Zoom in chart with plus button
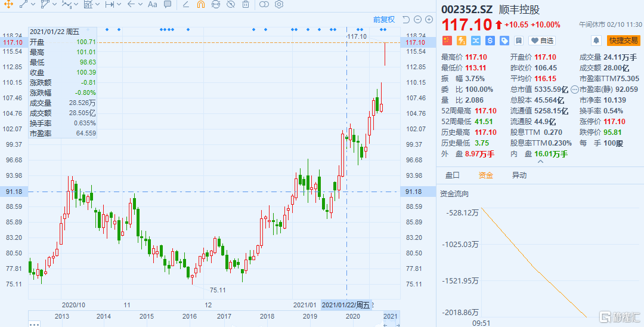Viewport: 644px width, 327px height. click(x=429, y=19)
